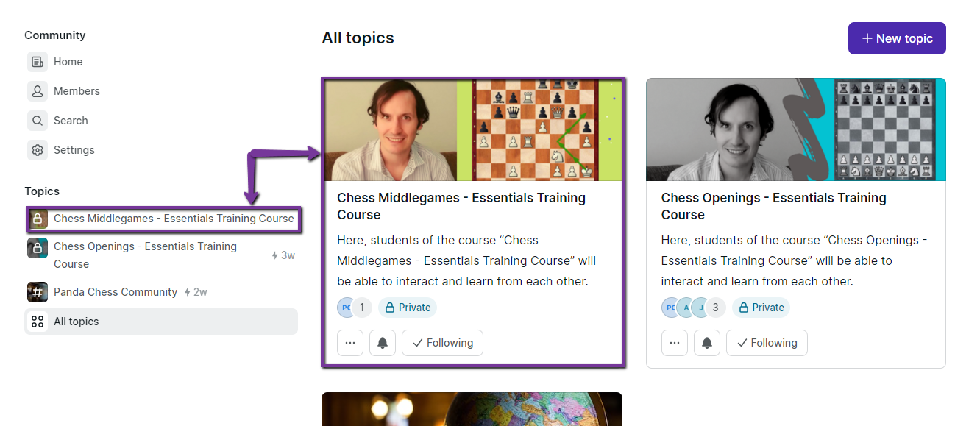Toggle Following on Chess Openings card
Viewport: 980px width, 426px height.
point(767,343)
